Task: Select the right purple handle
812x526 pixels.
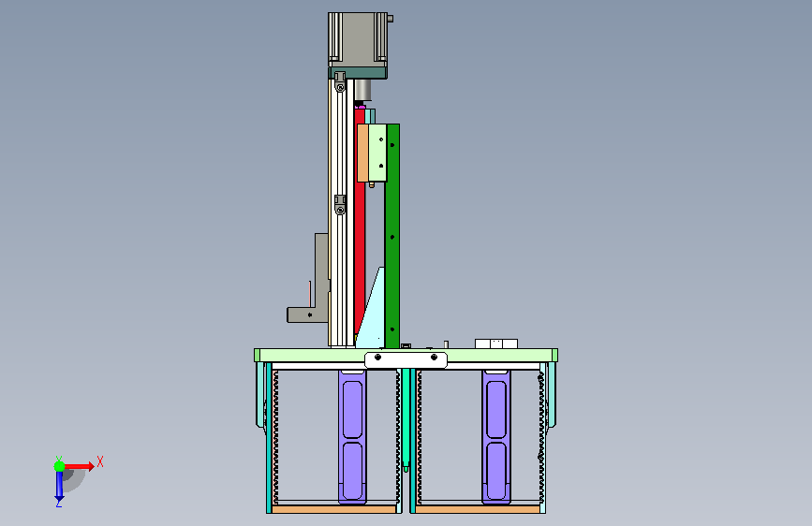Action: click(496, 436)
